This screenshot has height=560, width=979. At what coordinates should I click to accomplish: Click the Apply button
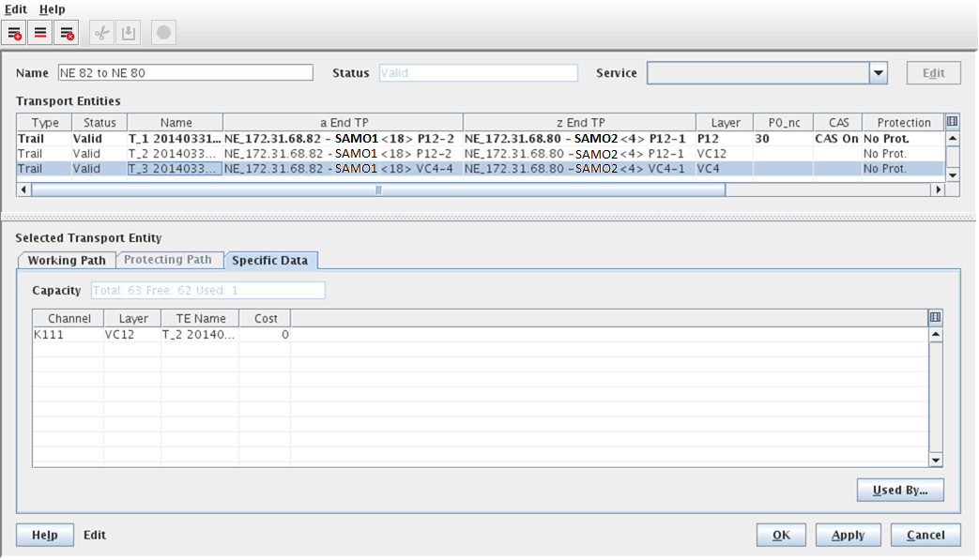pos(848,535)
